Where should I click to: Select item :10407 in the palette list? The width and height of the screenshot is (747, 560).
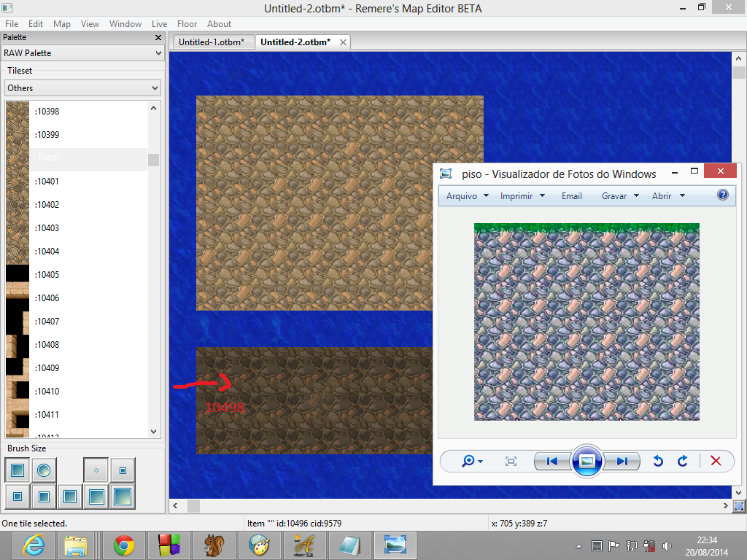pos(76,322)
